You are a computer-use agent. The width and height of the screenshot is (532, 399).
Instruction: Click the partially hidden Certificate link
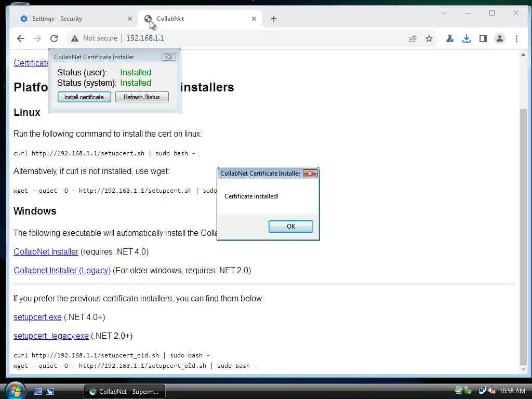click(x=31, y=63)
